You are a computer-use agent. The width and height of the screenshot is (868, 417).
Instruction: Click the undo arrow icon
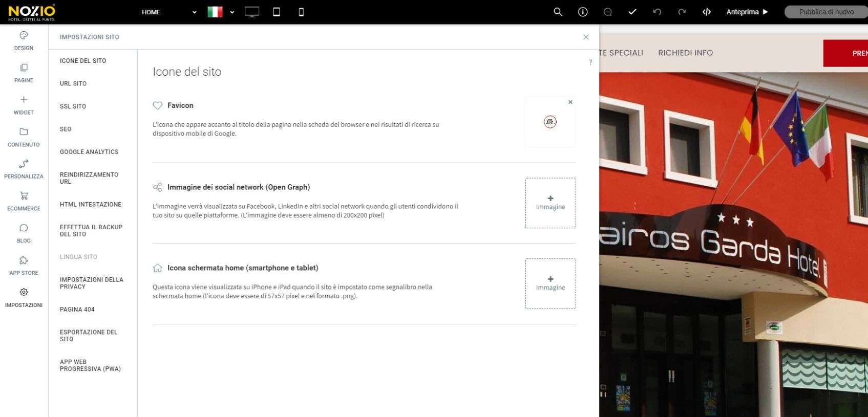pos(657,12)
